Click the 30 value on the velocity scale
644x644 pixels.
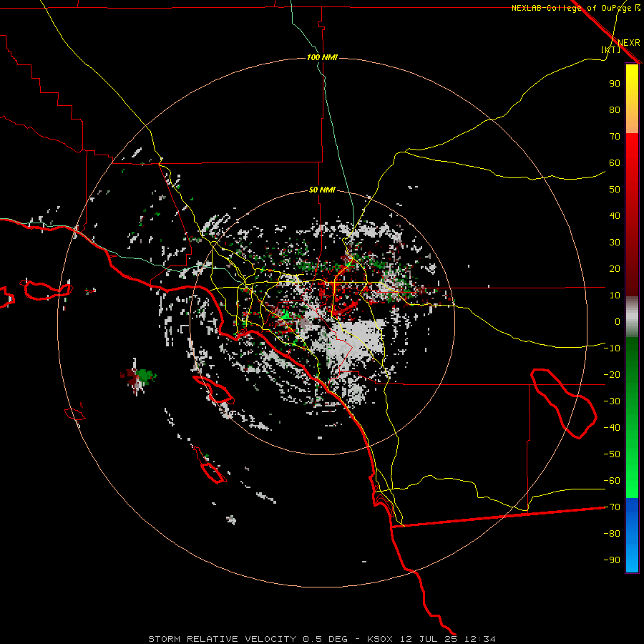(x=615, y=243)
